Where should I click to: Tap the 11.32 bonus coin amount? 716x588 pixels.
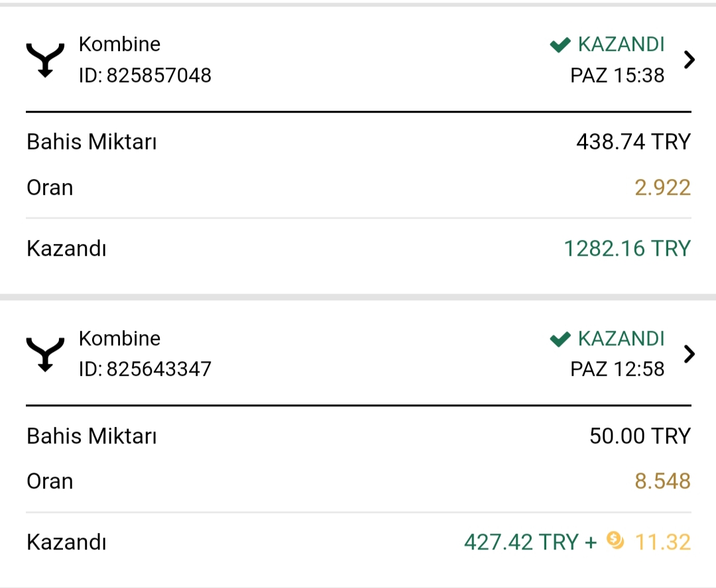pyautogui.click(x=662, y=542)
